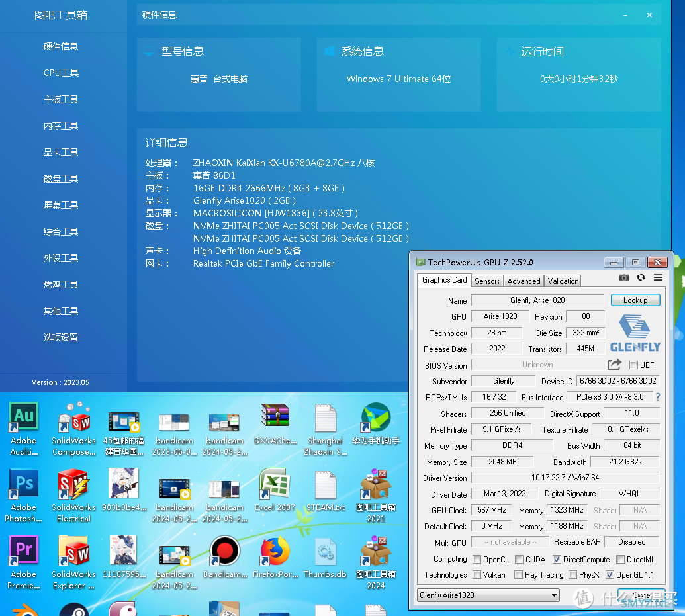This screenshot has width=685, height=616.
Task: Open DXVAChe archive icon on desktop
Action: (x=275, y=423)
